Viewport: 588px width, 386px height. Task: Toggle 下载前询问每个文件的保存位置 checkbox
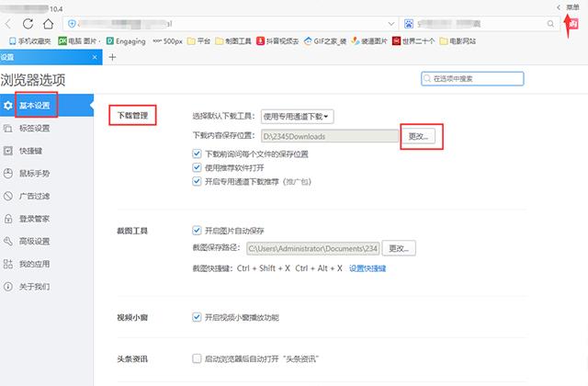tap(197, 153)
